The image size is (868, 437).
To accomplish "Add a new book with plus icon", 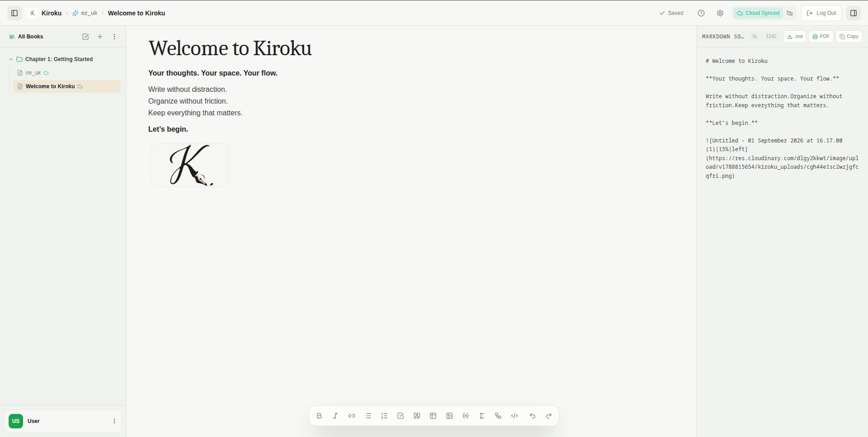I will point(100,37).
